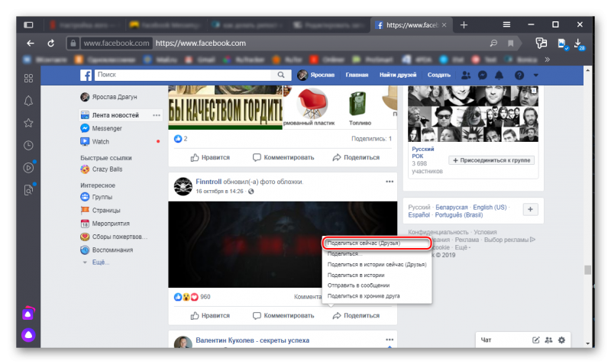Screen dimensions: 611x364
Task: Open Группы in left sidebar
Action: coord(102,197)
